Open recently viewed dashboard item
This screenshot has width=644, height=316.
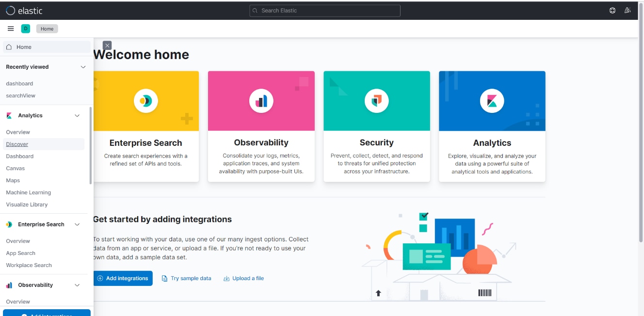click(19, 83)
